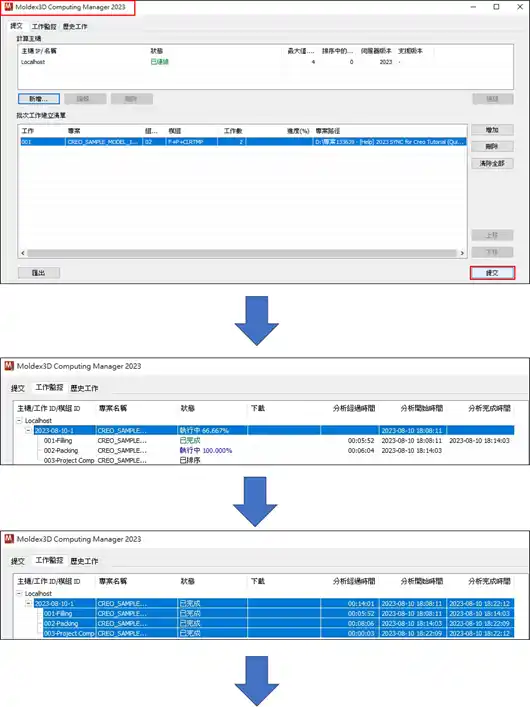Click the D:\ project path cell of job 001

click(390, 142)
